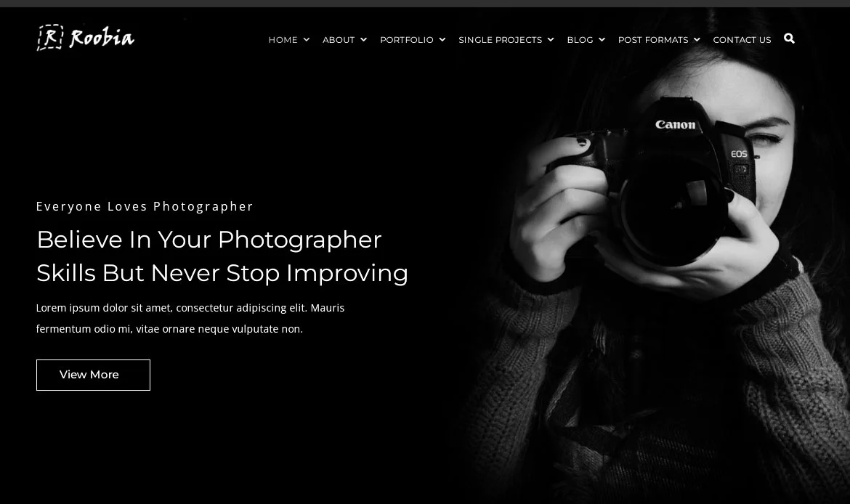Expand the Home menu chevron
Image resolution: width=850 pixels, height=504 pixels.
click(307, 39)
